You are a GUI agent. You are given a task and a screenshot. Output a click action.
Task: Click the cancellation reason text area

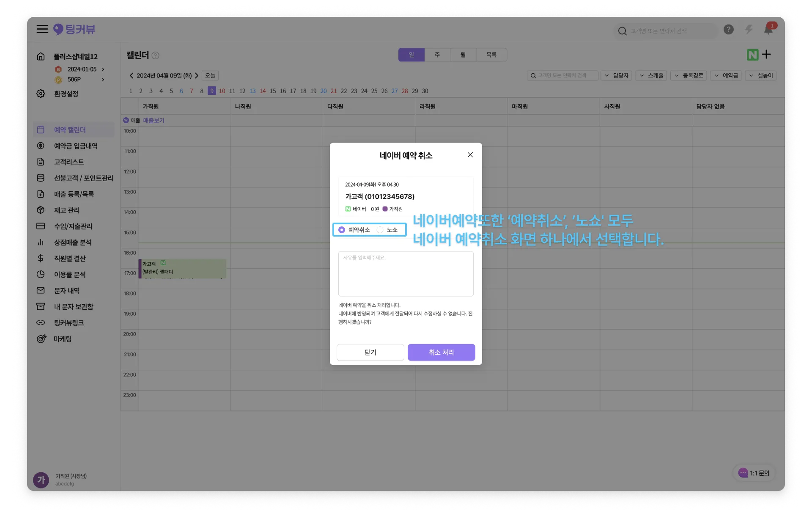[406, 274]
